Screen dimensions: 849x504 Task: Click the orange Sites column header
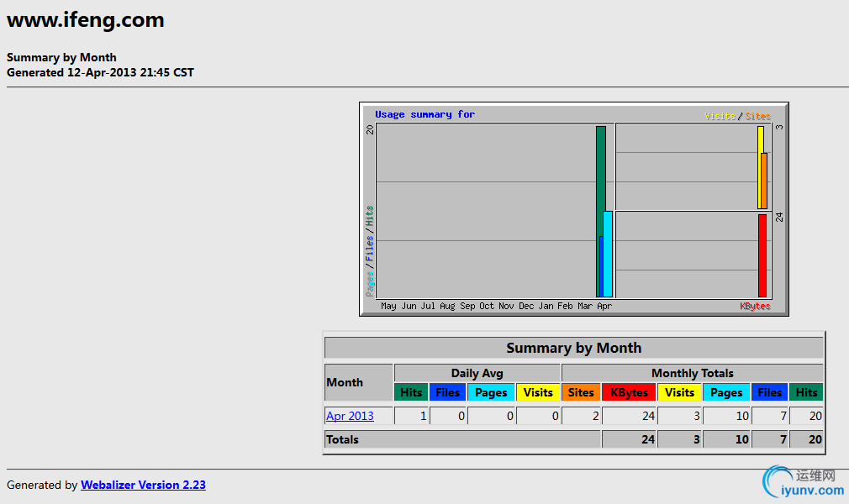pos(581,392)
